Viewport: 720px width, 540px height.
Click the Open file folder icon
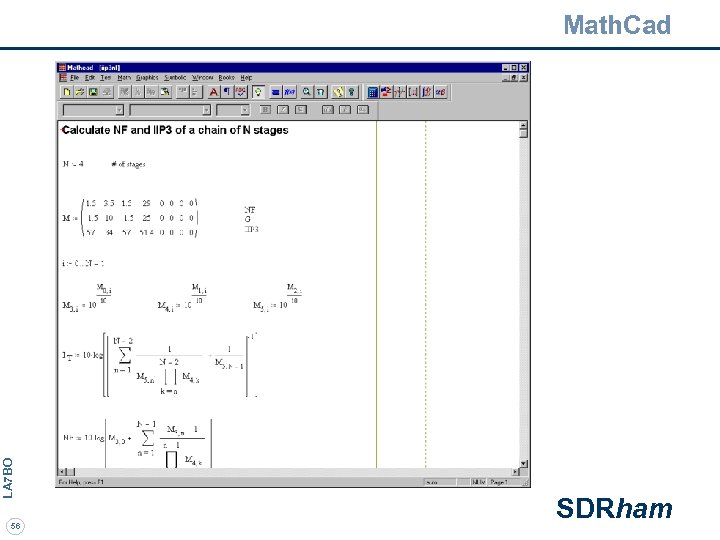tap(80, 92)
